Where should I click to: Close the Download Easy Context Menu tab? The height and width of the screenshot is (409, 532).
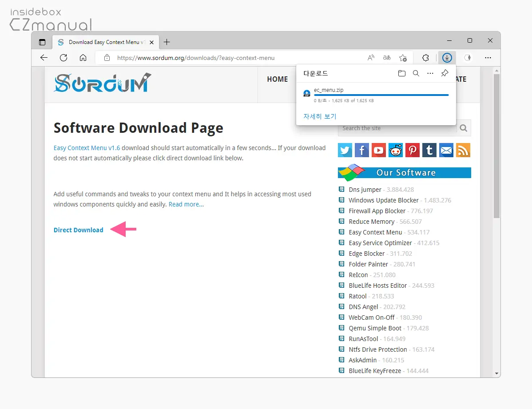152,43
